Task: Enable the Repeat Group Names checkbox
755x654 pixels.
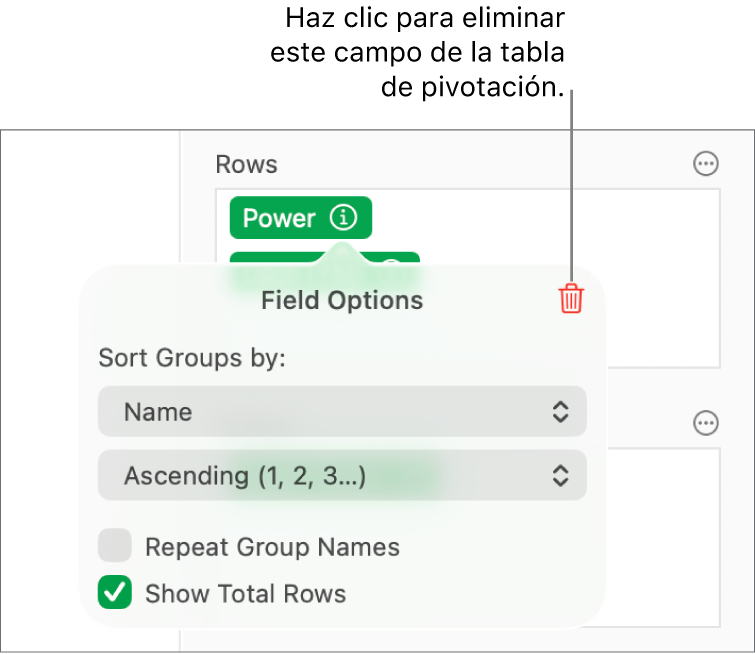Action: [115, 547]
